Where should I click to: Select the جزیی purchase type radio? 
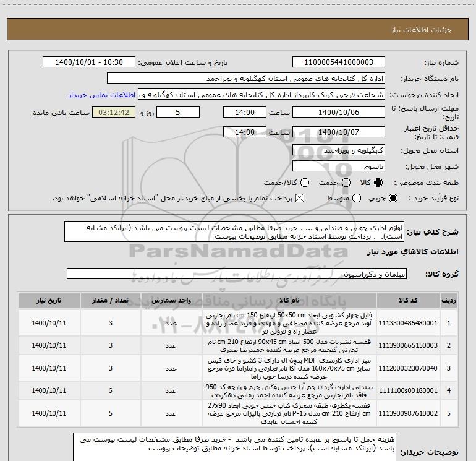pyautogui.click(x=393, y=199)
